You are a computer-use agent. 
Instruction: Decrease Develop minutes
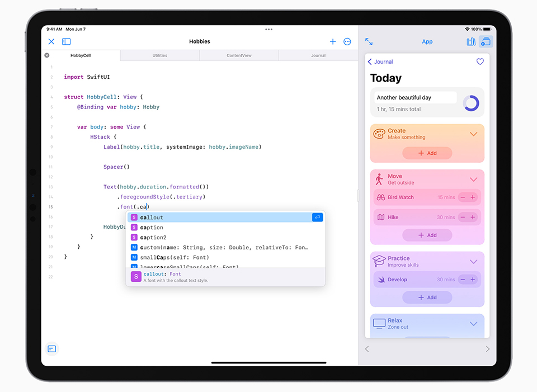click(463, 280)
